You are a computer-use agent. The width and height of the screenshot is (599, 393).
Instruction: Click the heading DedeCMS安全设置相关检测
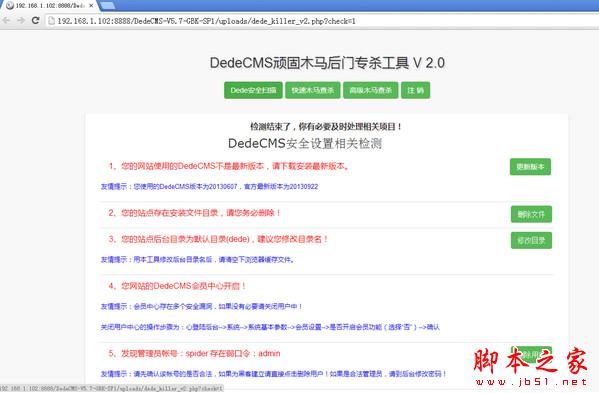tap(305, 144)
